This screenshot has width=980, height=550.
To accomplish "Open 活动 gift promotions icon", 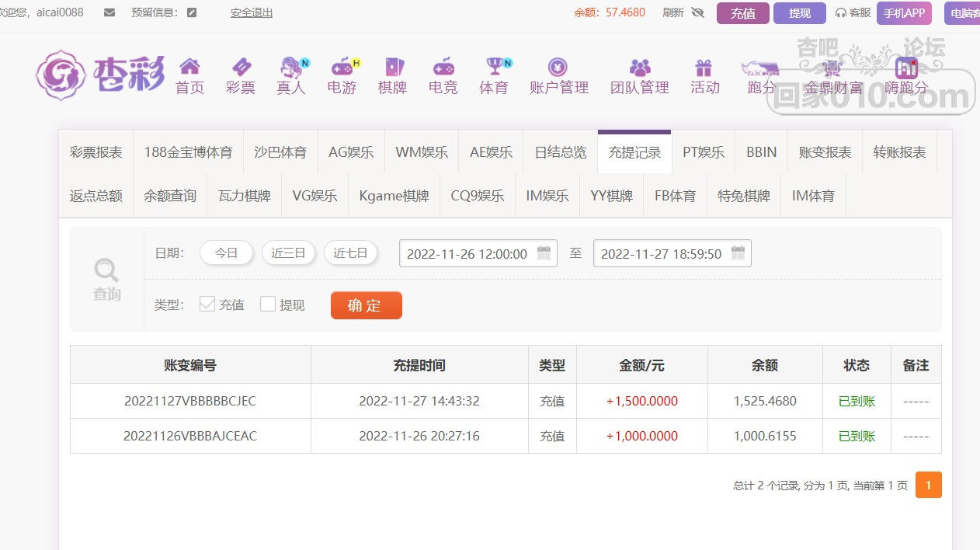I will [x=704, y=67].
